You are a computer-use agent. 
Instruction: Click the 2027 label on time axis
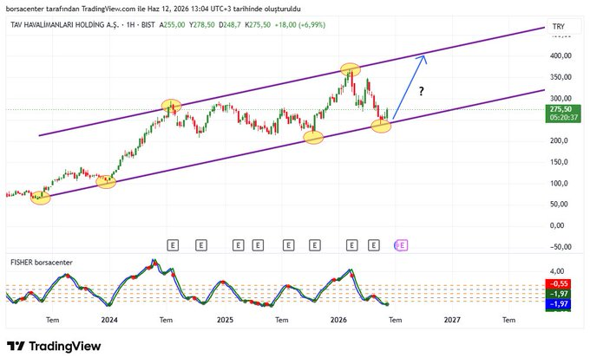452,320
